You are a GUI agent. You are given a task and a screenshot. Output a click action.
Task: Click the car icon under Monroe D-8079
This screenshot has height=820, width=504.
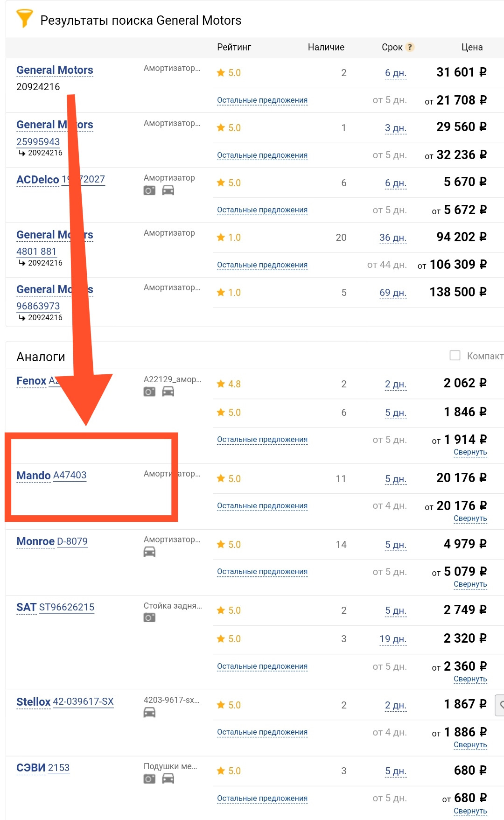click(x=149, y=552)
